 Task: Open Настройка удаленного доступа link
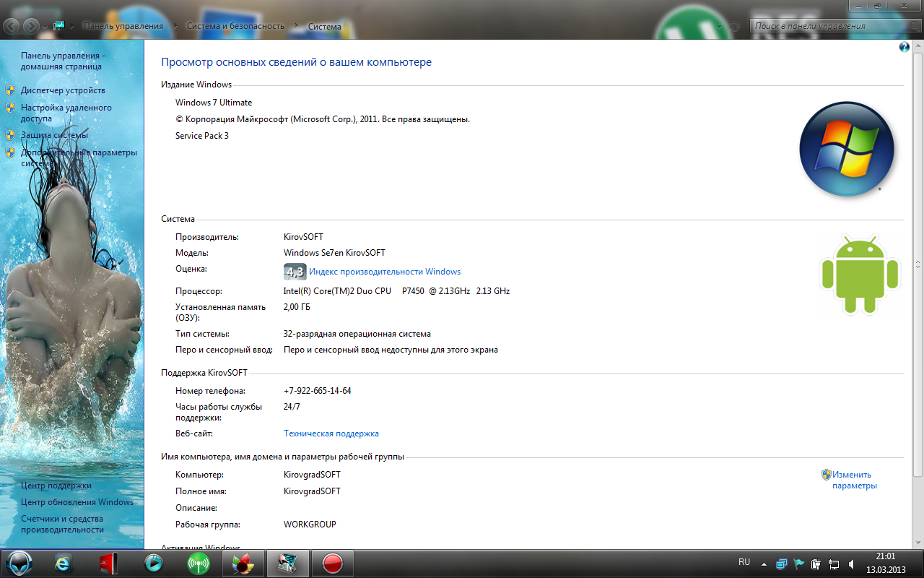click(66, 113)
